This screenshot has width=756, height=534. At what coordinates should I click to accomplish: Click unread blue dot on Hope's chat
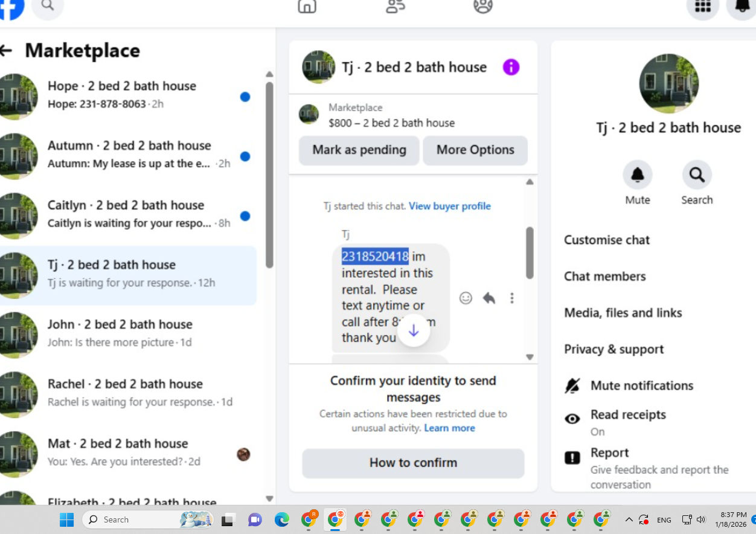pos(245,97)
